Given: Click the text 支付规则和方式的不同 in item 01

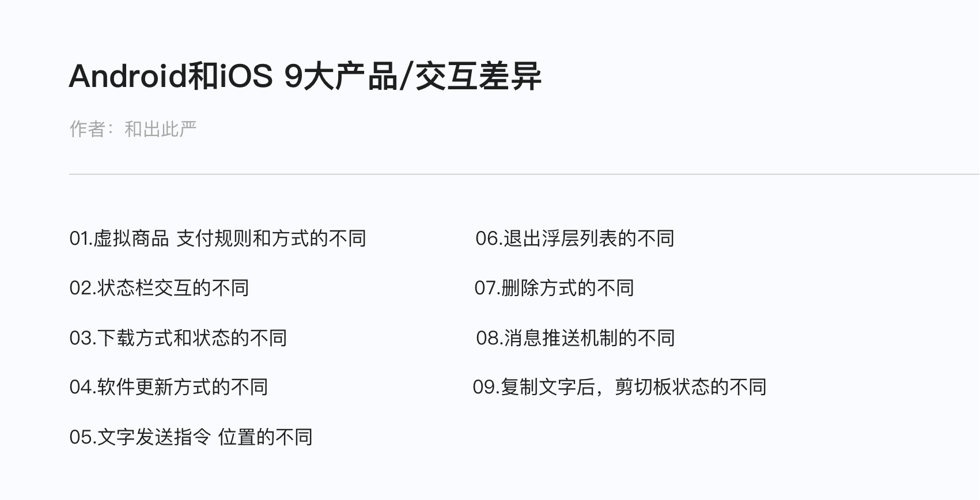Looking at the screenshot, I should (271, 238).
